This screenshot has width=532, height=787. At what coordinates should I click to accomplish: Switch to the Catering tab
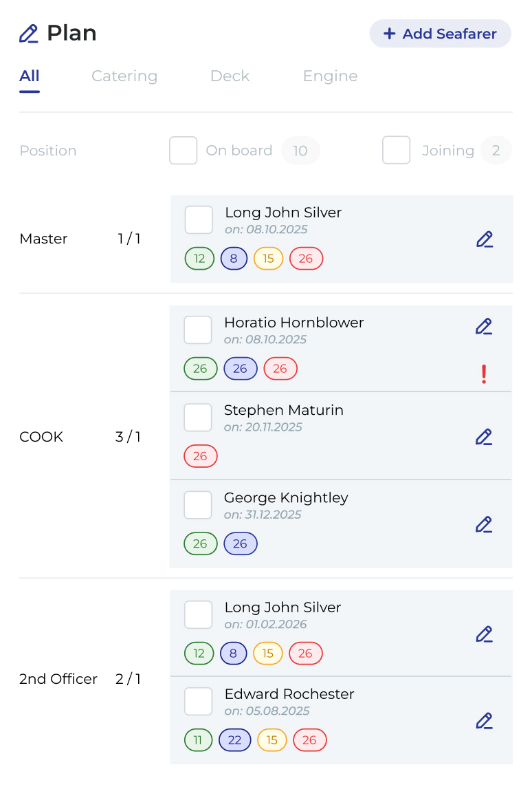click(124, 76)
